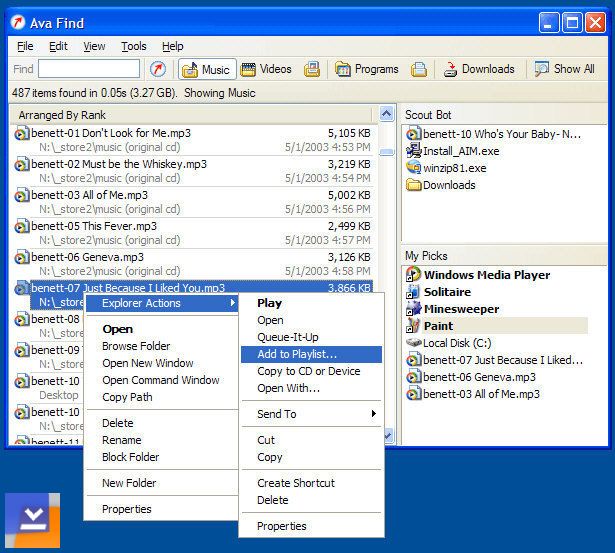
Task: Click the Local Disk (C:) drive icon
Action: pyautogui.click(x=413, y=343)
